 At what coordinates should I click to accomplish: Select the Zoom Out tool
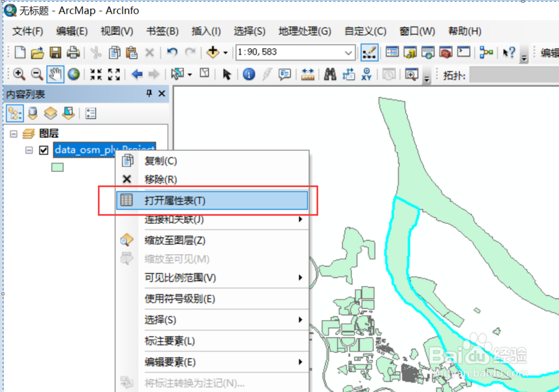point(37,74)
